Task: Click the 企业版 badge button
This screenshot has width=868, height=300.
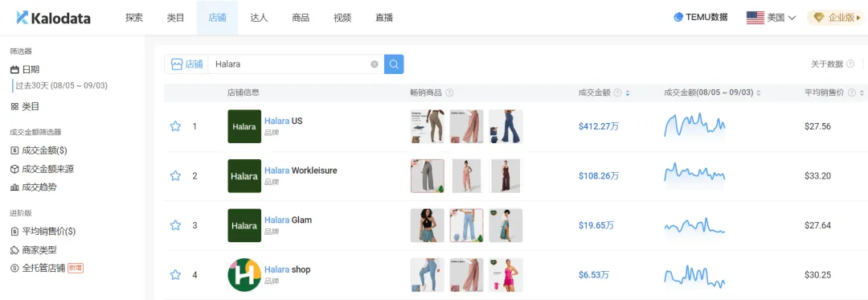Action: tap(836, 18)
